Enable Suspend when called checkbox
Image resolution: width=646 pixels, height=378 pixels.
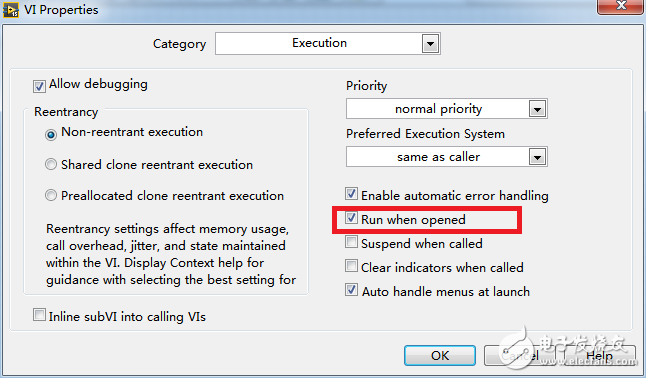point(351,242)
